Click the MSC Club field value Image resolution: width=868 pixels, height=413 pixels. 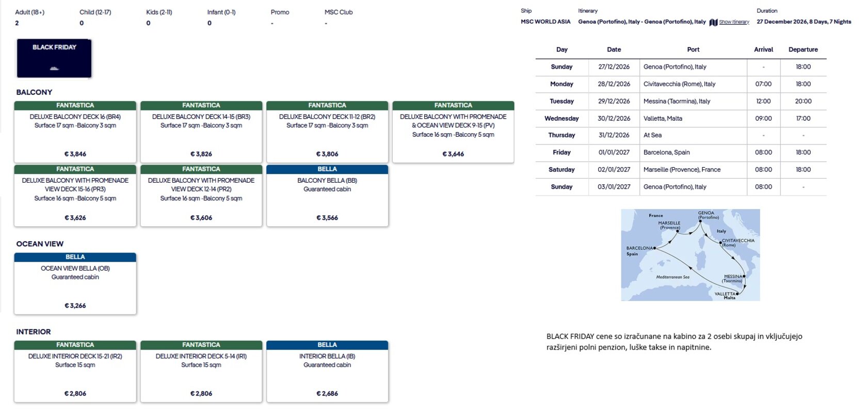(x=326, y=23)
